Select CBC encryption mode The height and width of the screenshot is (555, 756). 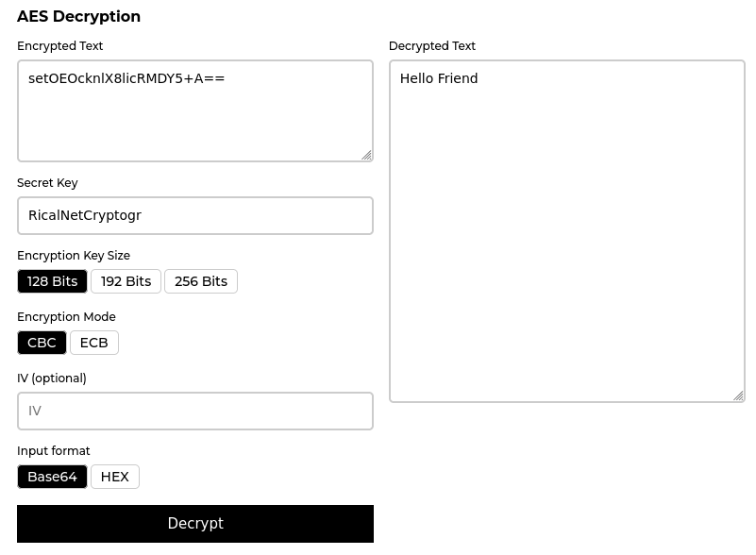click(x=42, y=343)
